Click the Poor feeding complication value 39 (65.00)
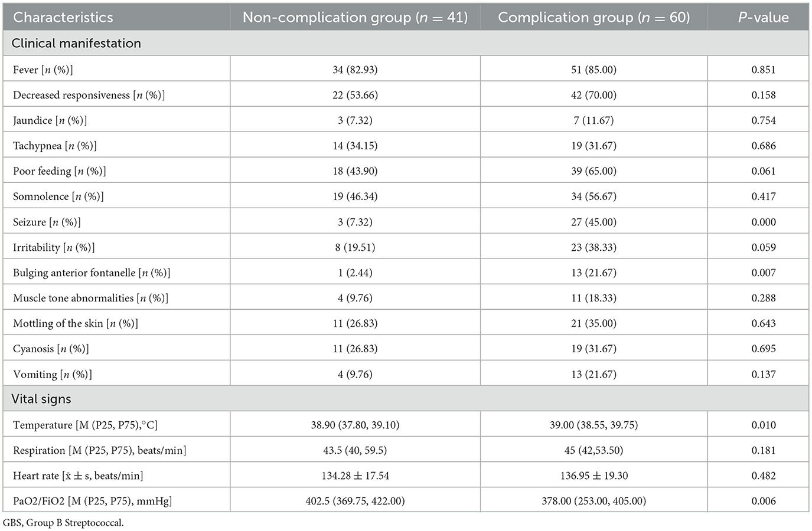The image size is (812, 531). click(x=593, y=171)
